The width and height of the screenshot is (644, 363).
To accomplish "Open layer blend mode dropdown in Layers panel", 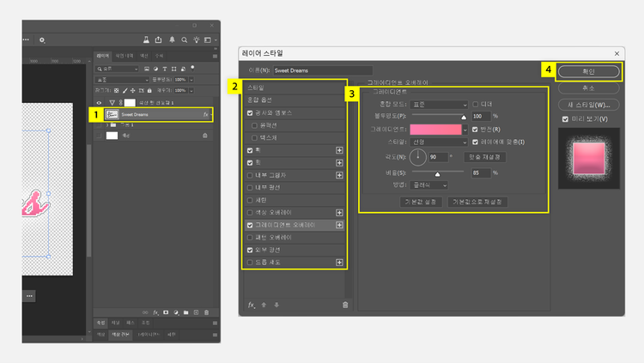I will click(122, 80).
